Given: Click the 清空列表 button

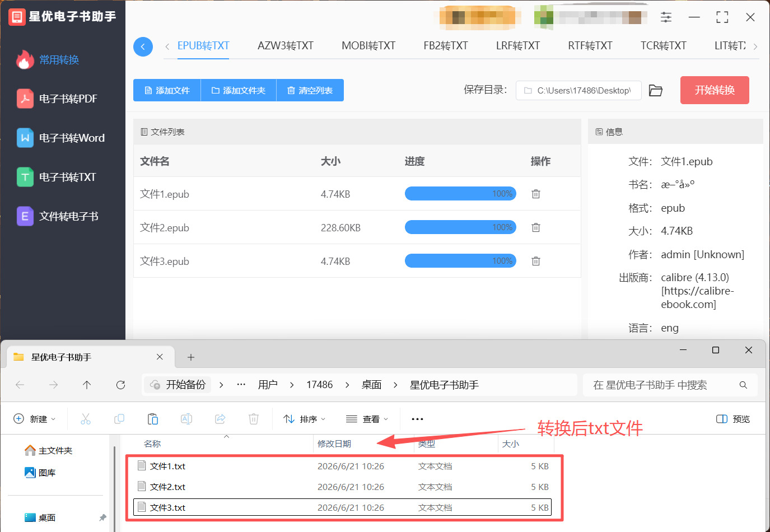Looking at the screenshot, I should [x=310, y=90].
